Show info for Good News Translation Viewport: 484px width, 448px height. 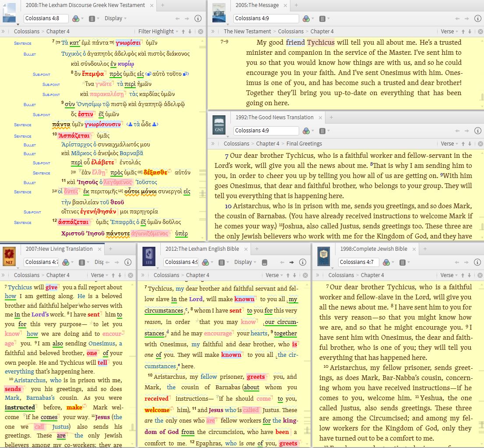point(477,131)
